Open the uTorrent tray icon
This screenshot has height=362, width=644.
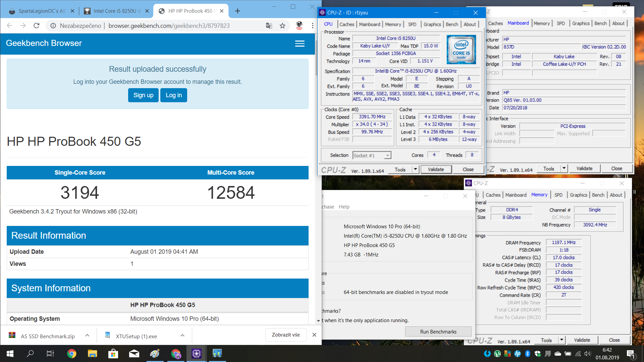pyautogui.click(x=497, y=353)
